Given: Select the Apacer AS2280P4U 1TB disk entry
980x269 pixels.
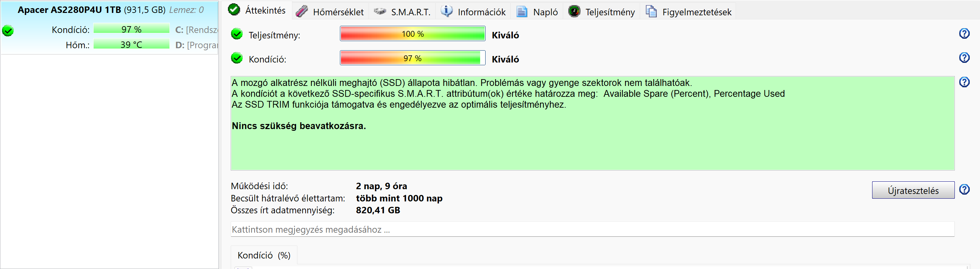Looking at the screenshot, I should click(110, 10).
